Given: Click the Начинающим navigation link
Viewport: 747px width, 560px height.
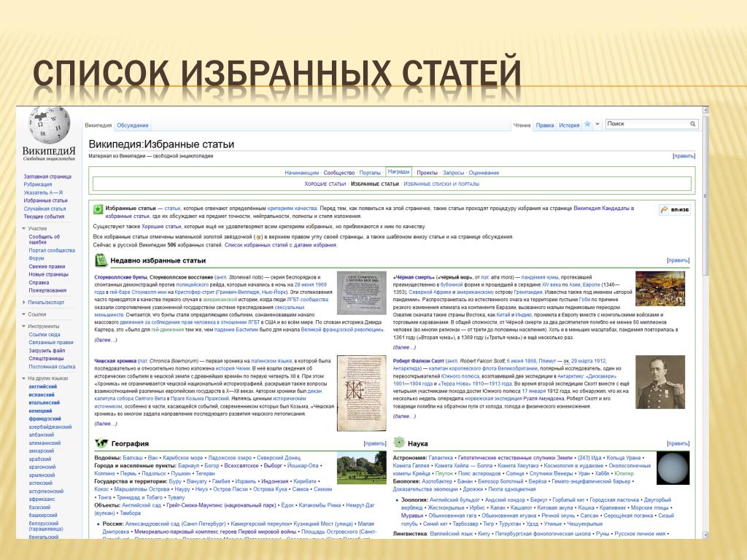Looking at the screenshot, I should tap(301, 173).
